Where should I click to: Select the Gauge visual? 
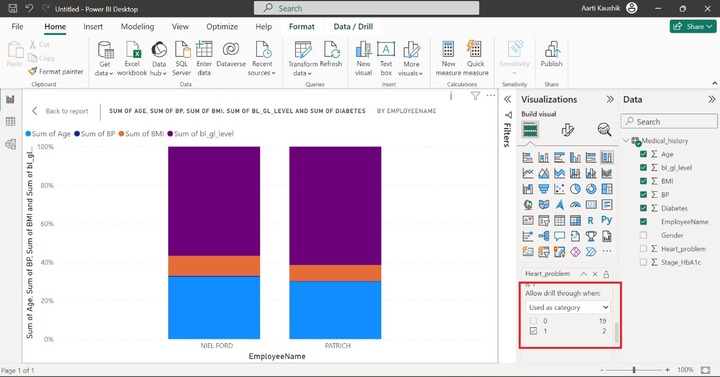(575, 204)
